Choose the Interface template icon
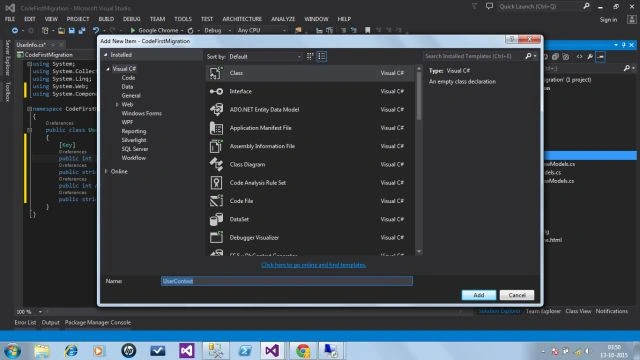Screen dimensions: 640x360 [x=216, y=91]
